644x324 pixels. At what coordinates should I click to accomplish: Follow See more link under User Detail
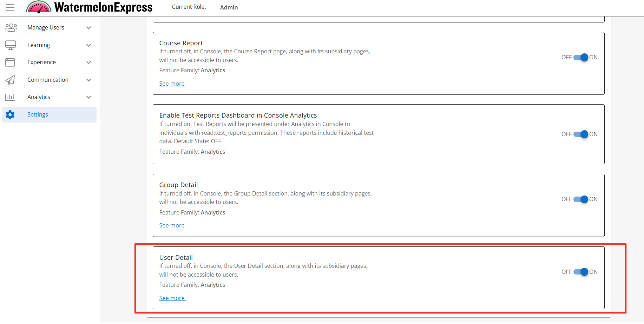pyautogui.click(x=172, y=298)
